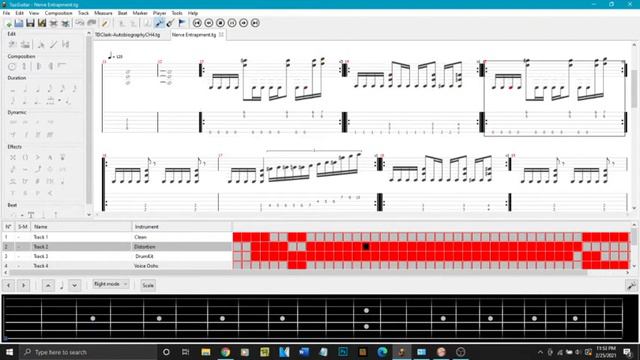The image size is (640, 360).
Task: Go to next measure transport button
Action: coord(243,23)
